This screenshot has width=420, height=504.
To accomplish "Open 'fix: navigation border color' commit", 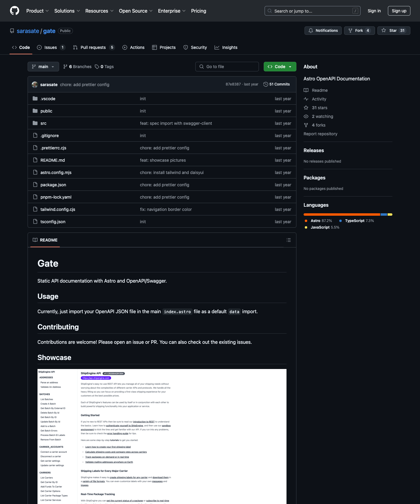I will (166, 209).
